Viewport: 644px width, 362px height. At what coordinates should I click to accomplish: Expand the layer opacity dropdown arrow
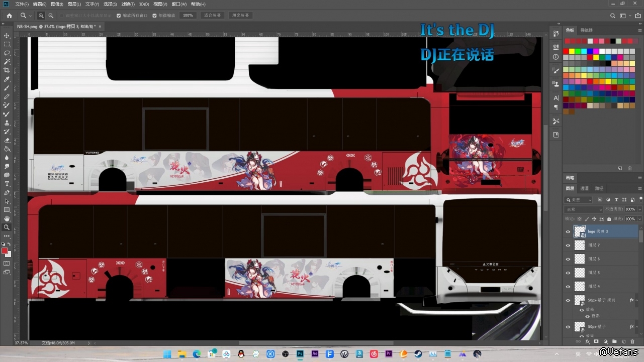(639, 209)
